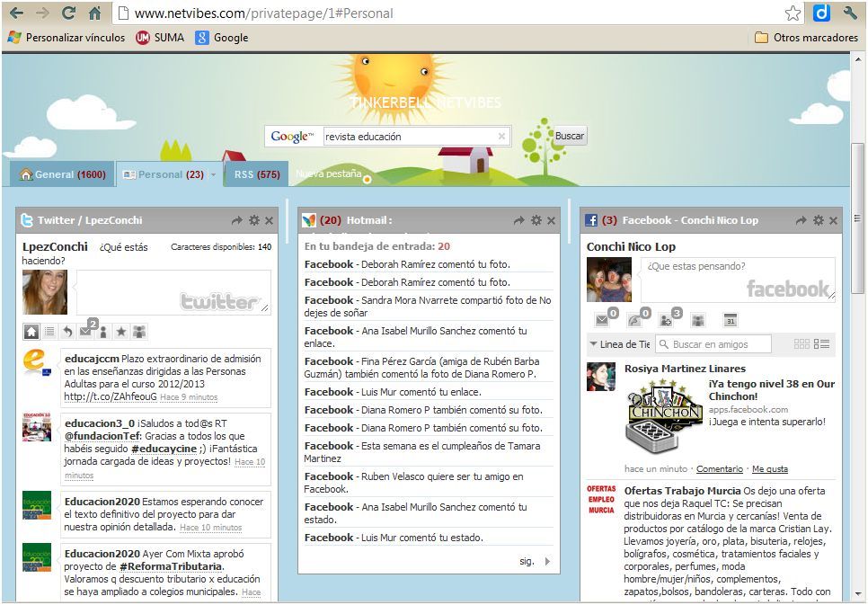Focus the Facebook ¿Que estas pensando? box

(738, 280)
